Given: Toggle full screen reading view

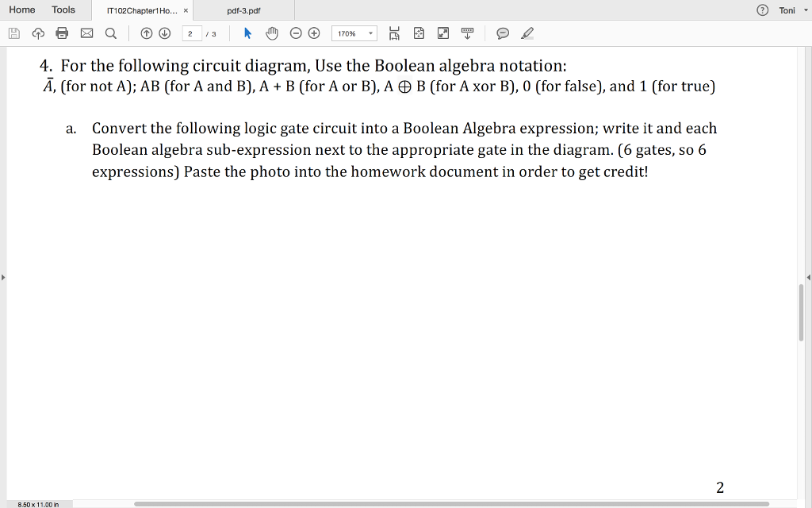Looking at the screenshot, I should (x=442, y=33).
